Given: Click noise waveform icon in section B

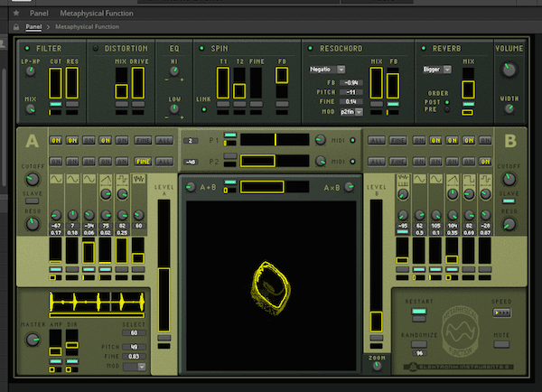Looking at the screenshot, I should pos(403,179).
